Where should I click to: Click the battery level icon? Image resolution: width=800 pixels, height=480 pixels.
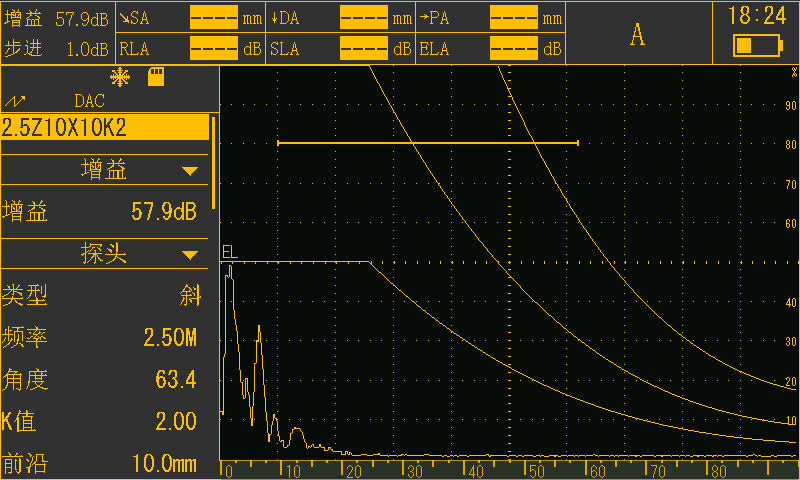(758, 45)
